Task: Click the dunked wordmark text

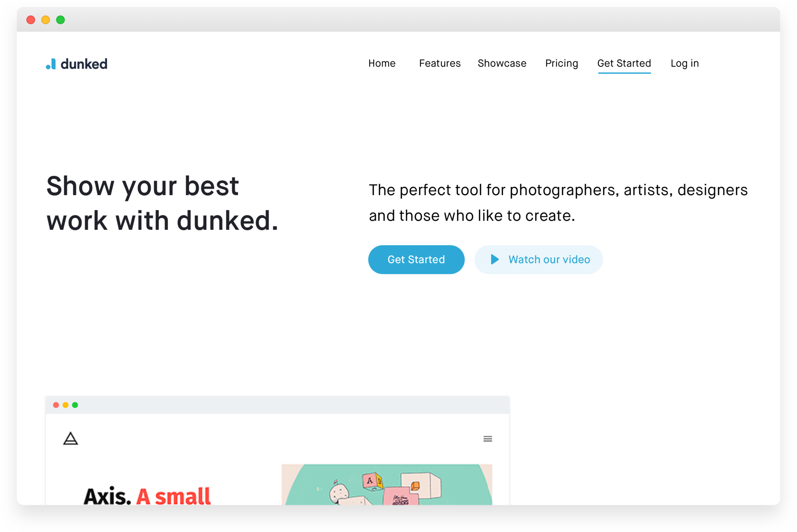Action: pyautogui.click(x=84, y=64)
